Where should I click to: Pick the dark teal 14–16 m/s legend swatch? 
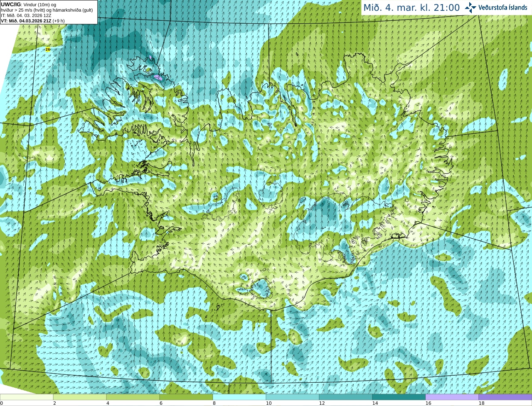399,397
